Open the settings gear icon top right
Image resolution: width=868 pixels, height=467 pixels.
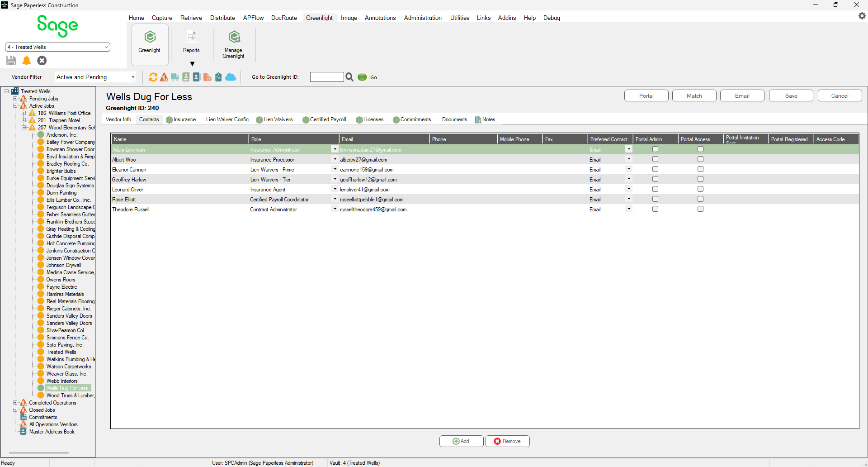pyautogui.click(x=862, y=16)
